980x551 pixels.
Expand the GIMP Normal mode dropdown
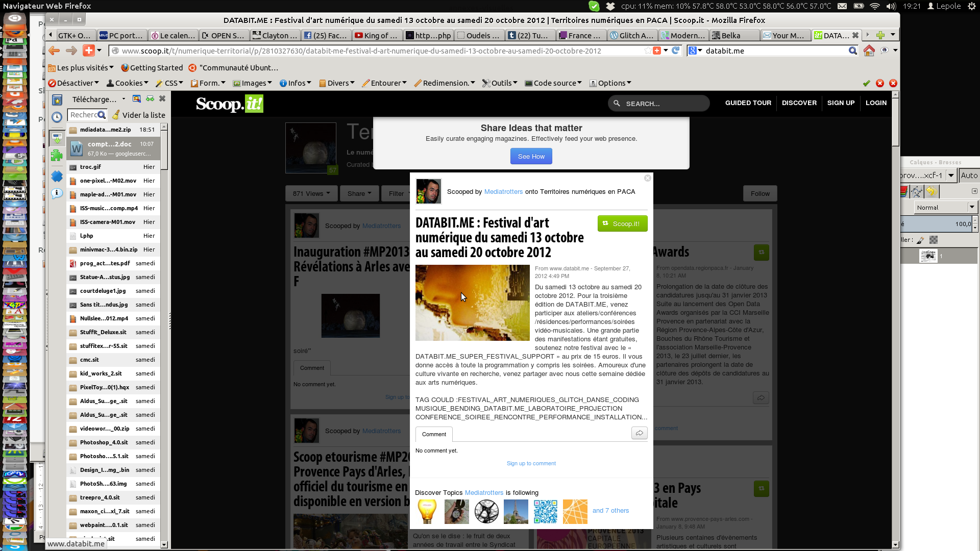945,207
